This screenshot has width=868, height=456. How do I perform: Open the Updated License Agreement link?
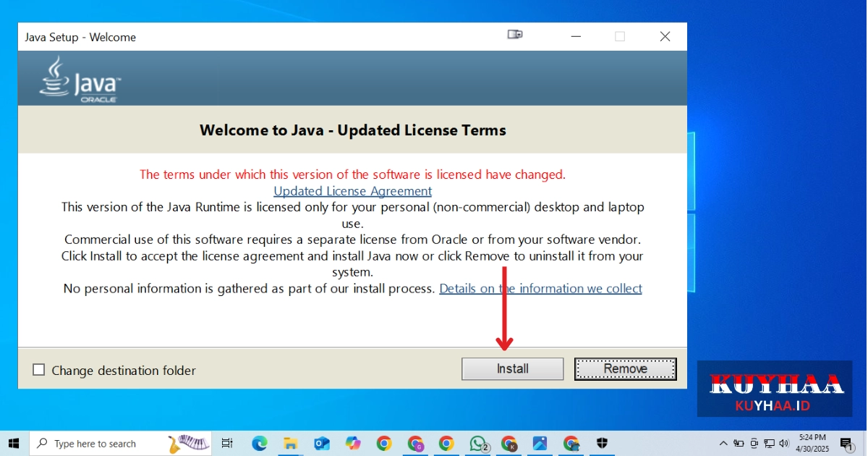tap(352, 190)
